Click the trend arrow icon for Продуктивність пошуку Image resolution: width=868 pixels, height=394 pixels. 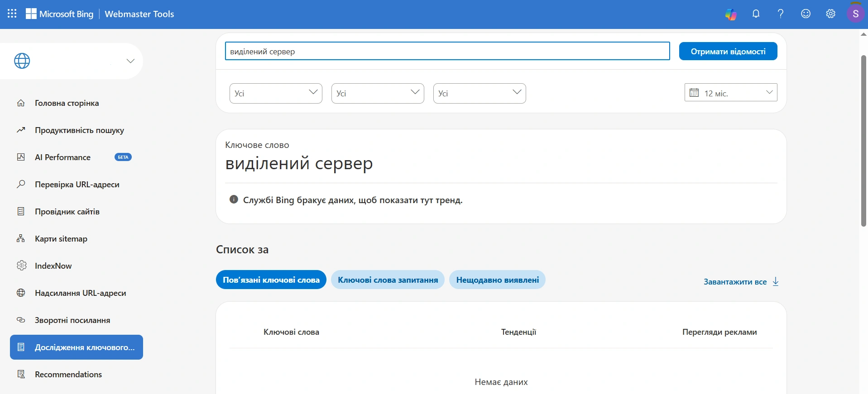tap(21, 130)
